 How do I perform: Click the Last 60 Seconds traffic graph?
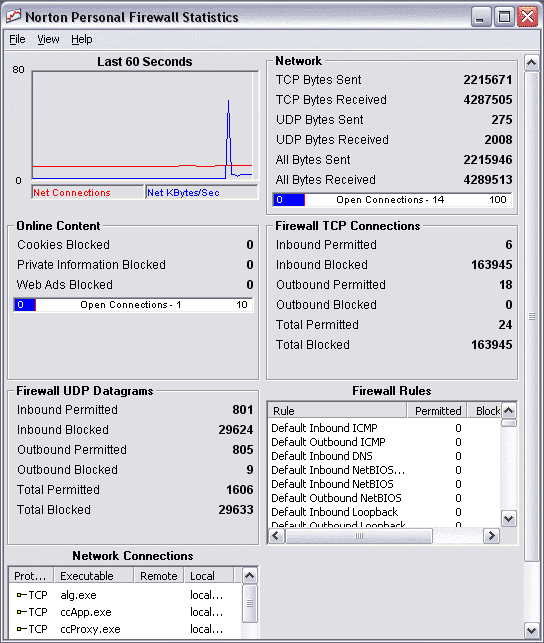click(x=145, y=125)
